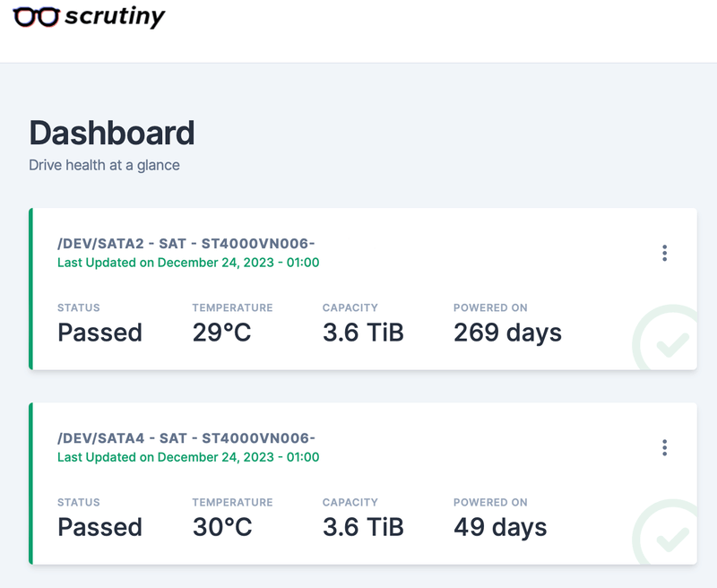Screen dimensions: 717x588
Task: Open the /DEV/SATA4 - SAT - ST4000VN006 drive title
Action: point(186,438)
